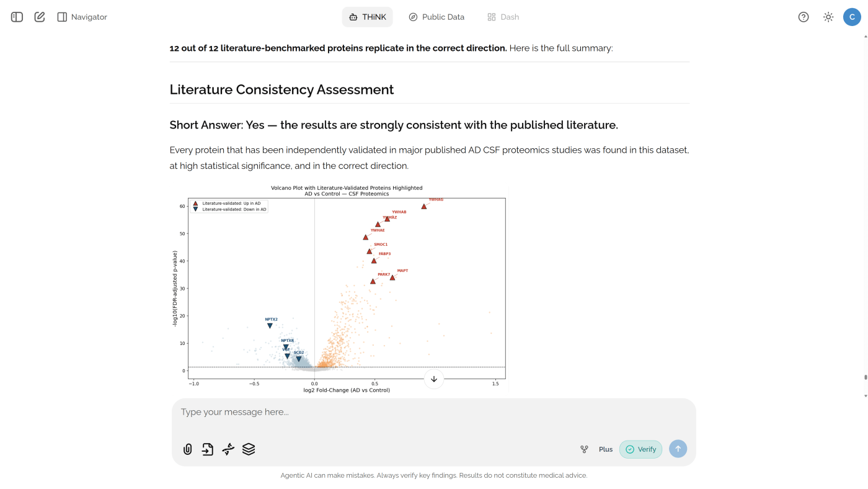Select the THiNK tab button

(x=367, y=17)
